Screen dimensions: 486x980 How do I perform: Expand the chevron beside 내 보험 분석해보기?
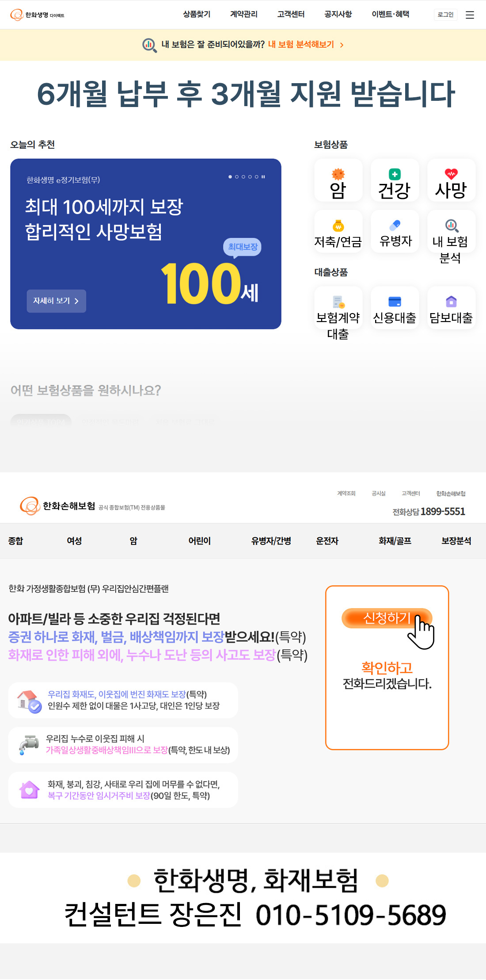[342, 45]
